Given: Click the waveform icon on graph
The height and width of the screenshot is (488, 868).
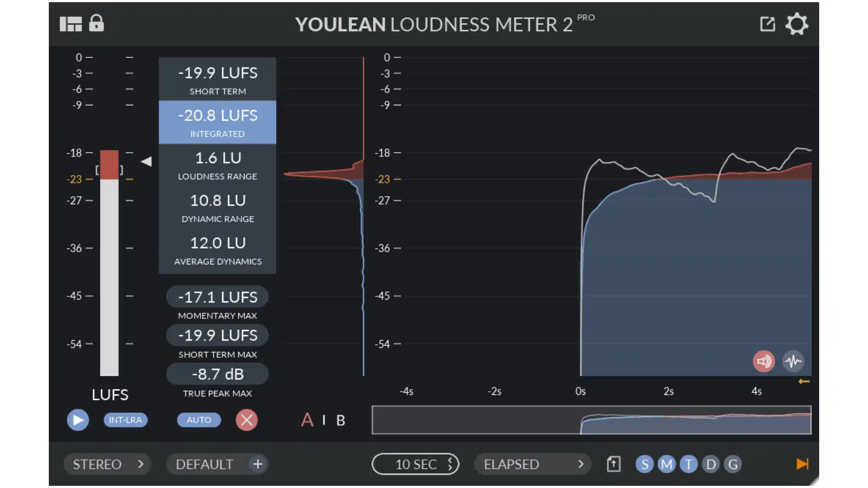Looking at the screenshot, I should coord(793,361).
